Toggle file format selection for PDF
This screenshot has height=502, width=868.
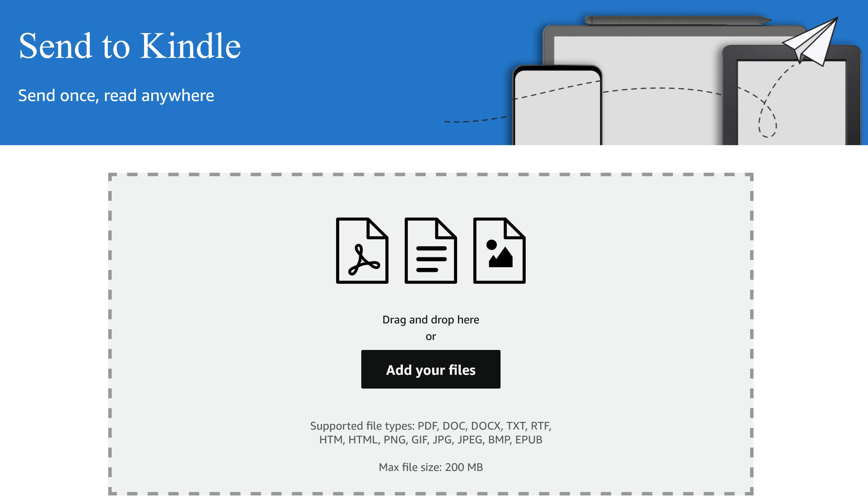[363, 250]
